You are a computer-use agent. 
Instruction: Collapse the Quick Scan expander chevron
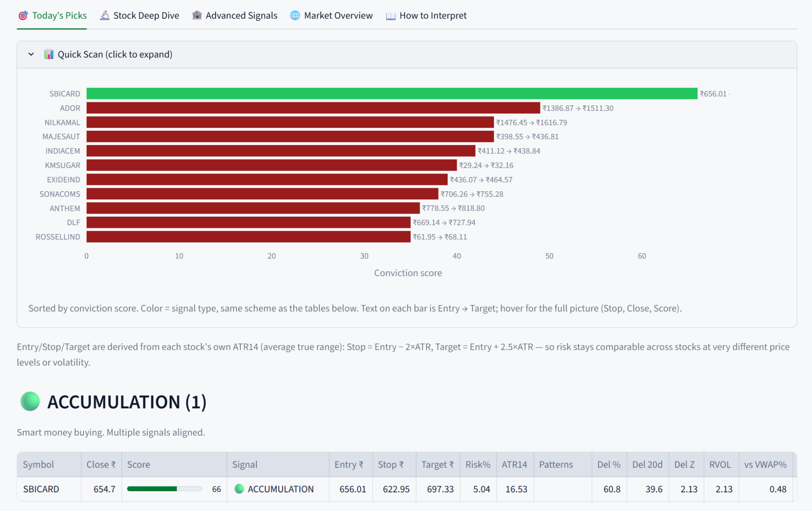pos(31,54)
